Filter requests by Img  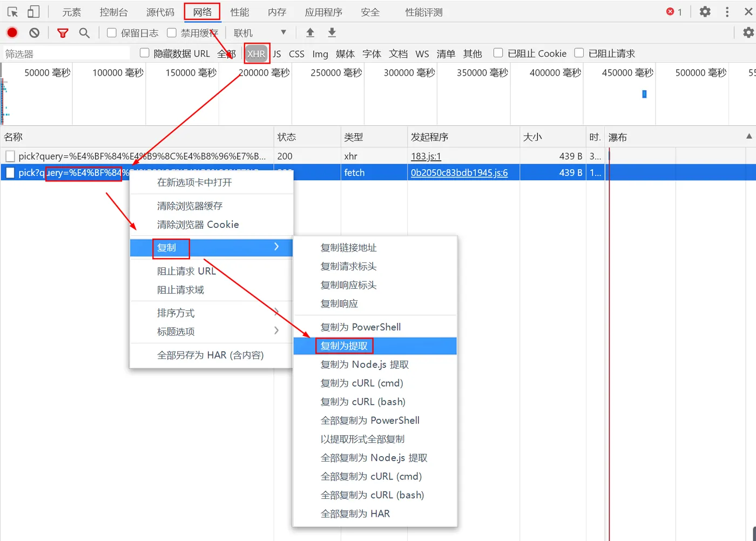click(320, 53)
